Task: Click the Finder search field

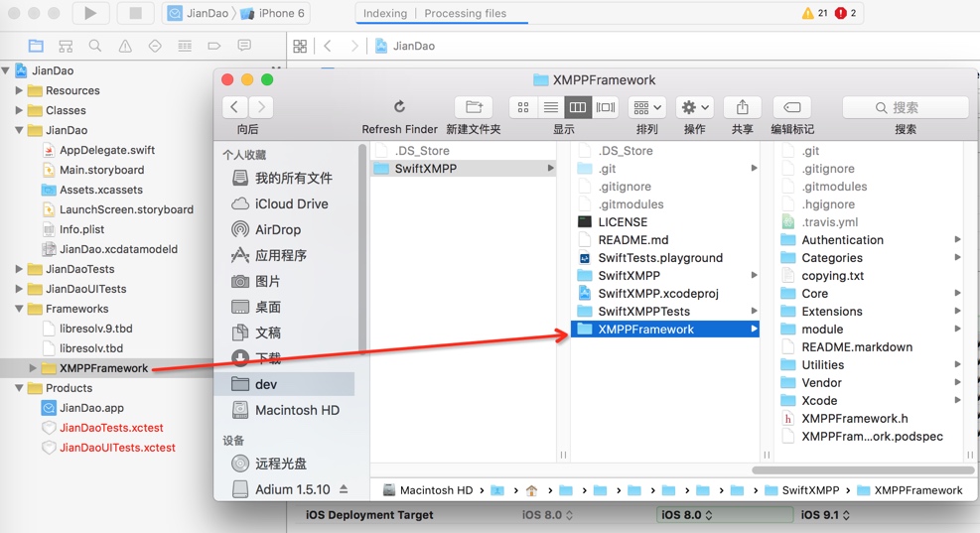Action: (906, 107)
